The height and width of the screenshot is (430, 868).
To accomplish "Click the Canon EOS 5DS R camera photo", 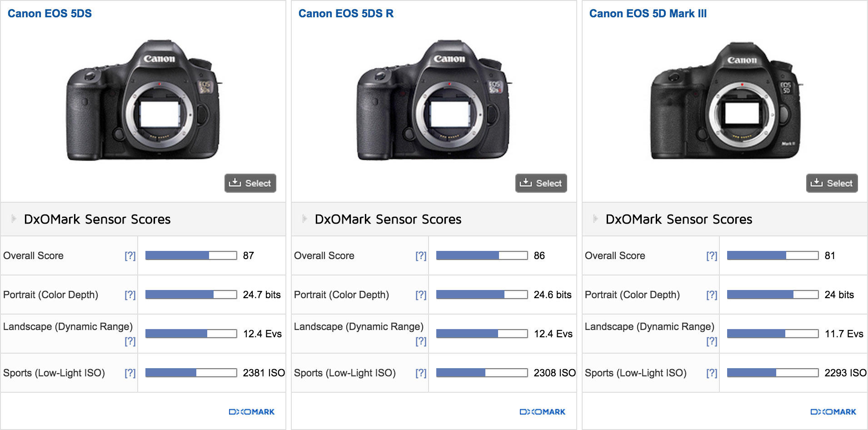I will click(434, 100).
